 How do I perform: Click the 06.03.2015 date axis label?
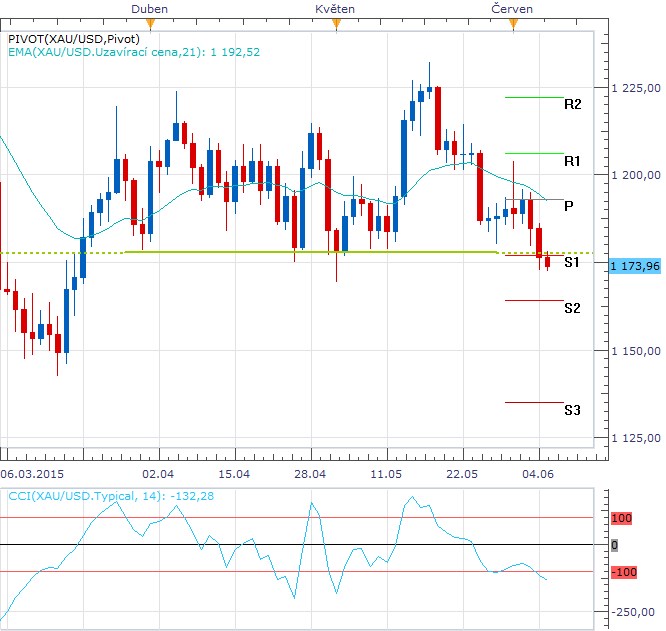point(32,474)
